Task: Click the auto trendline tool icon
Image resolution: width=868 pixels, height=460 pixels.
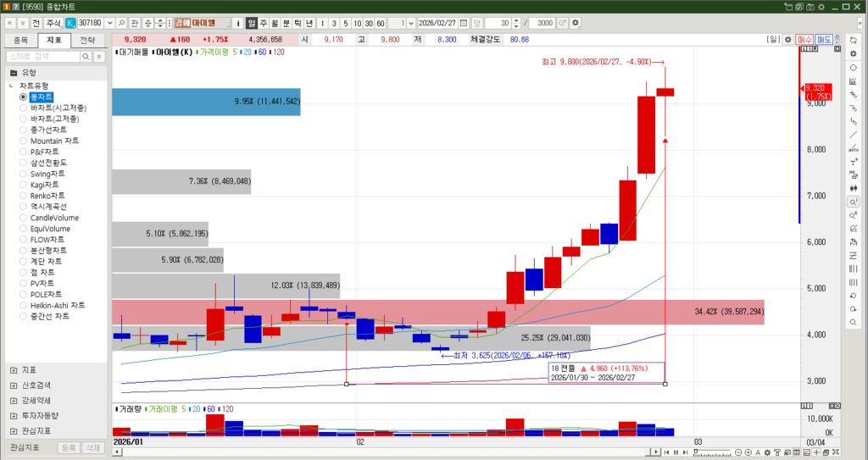Action: (853, 148)
